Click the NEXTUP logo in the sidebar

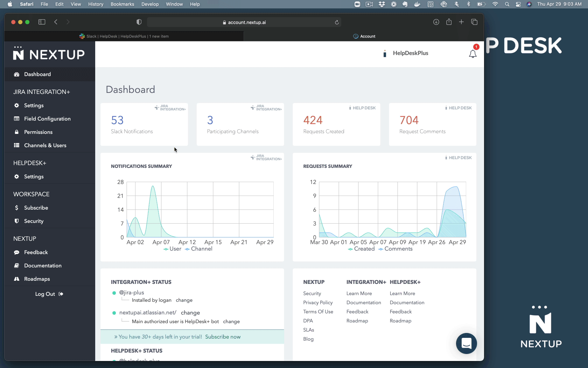49,54
